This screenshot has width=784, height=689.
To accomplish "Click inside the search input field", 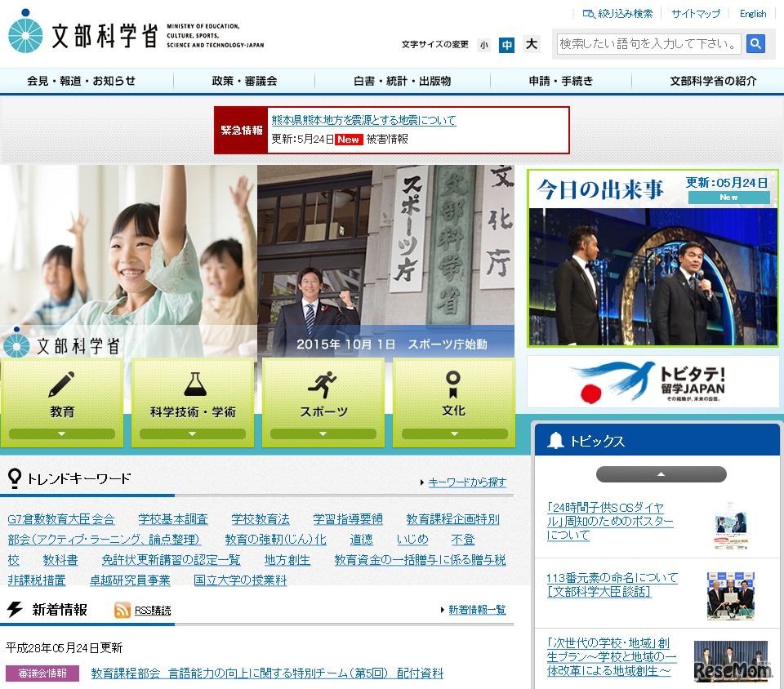I will (645, 44).
